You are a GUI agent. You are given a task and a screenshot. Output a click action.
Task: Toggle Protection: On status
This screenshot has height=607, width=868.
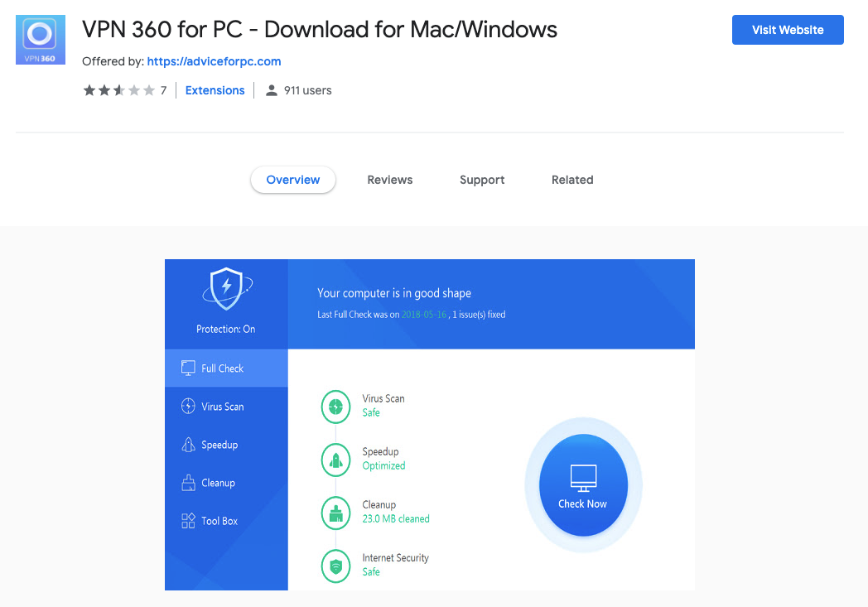tap(225, 329)
